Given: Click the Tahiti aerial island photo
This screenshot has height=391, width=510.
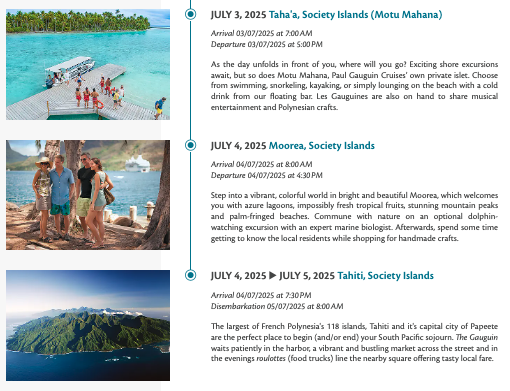Looking at the screenshot, I should tap(88, 325).
